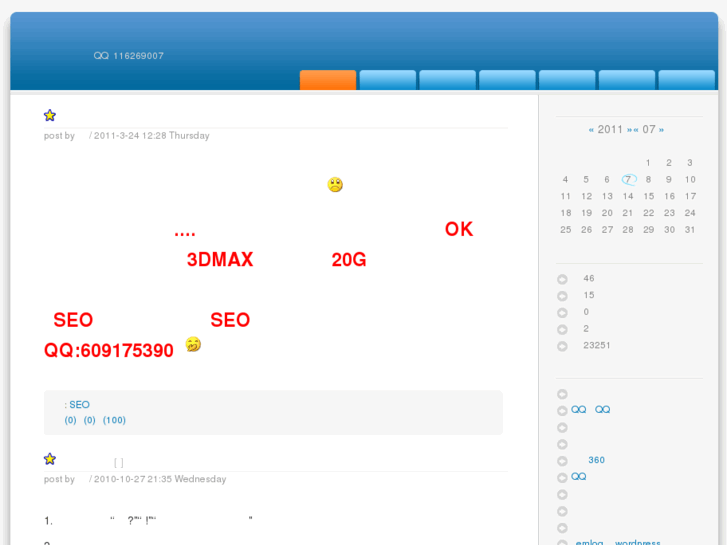Click the 23251 value in sidebar stats
Viewport: 727px width, 545px height.
coord(597,345)
